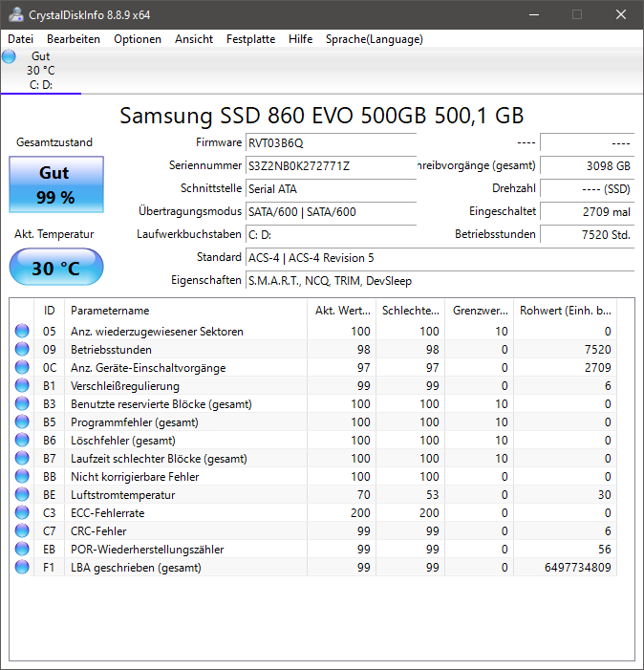Click status orb for row BE Luftstromtemperatur
The height and width of the screenshot is (670, 644).
[x=22, y=494]
